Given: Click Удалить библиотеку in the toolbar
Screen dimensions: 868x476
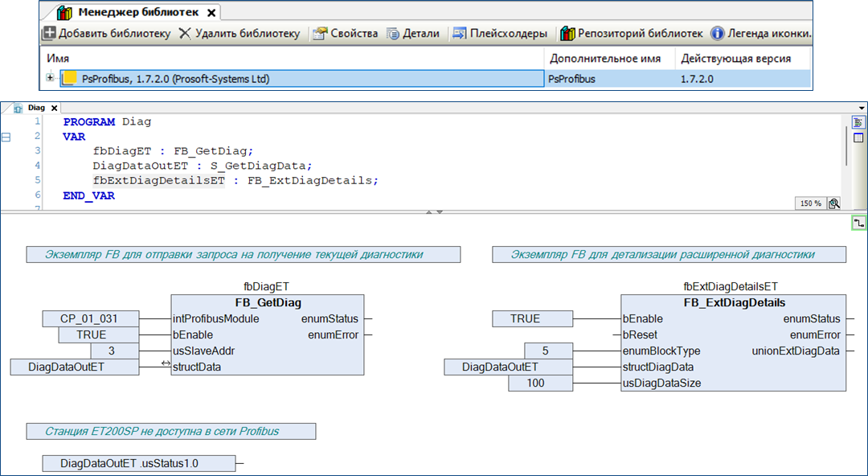Looking at the screenshot, I should pyautogui.click(x=239, y=34).
